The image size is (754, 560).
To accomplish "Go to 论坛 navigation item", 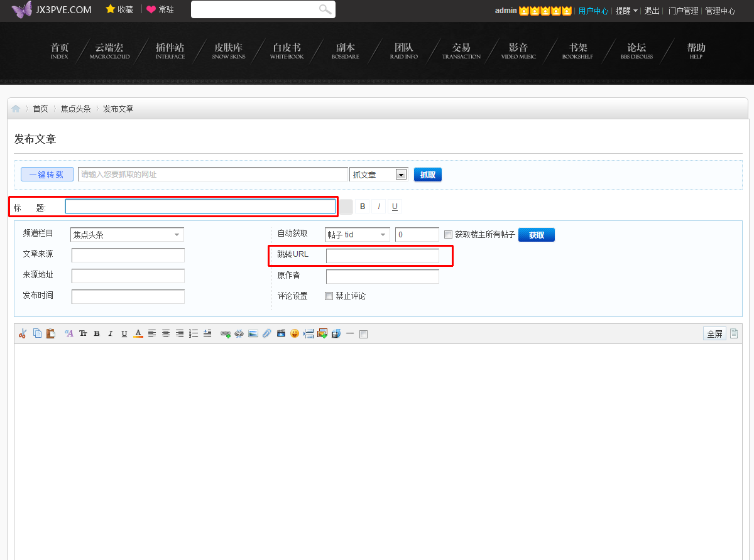I will pyautogui.click(x=637, y=50).
